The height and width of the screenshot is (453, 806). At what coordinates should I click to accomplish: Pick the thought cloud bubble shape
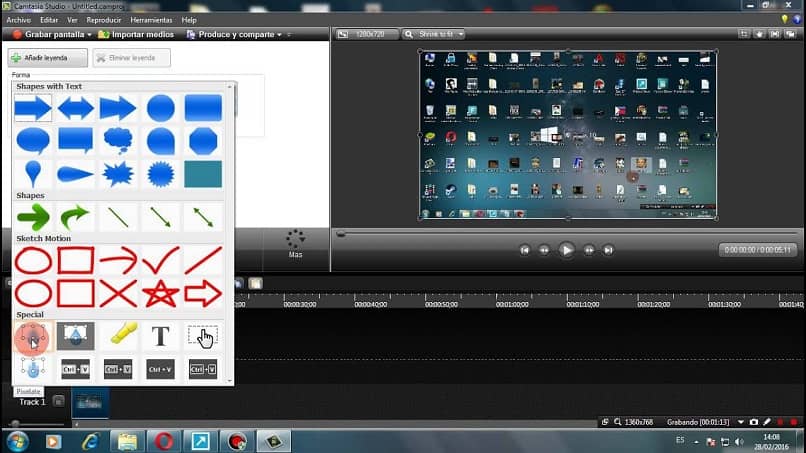point(118,141)
